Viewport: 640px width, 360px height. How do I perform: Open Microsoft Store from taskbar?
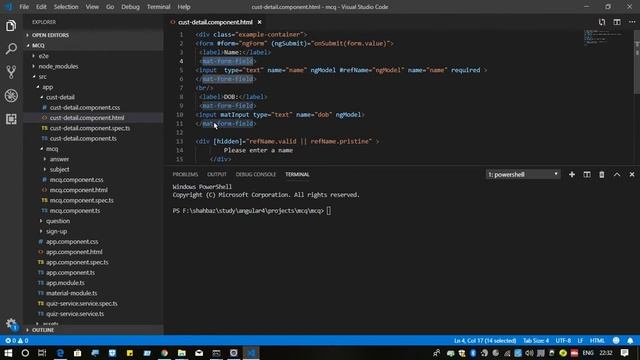78,353
